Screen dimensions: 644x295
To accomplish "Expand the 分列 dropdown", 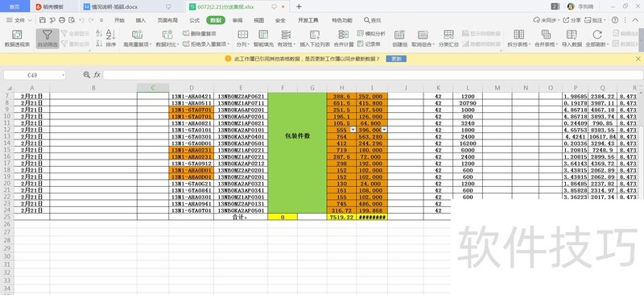I will click(x=248, y=44).
